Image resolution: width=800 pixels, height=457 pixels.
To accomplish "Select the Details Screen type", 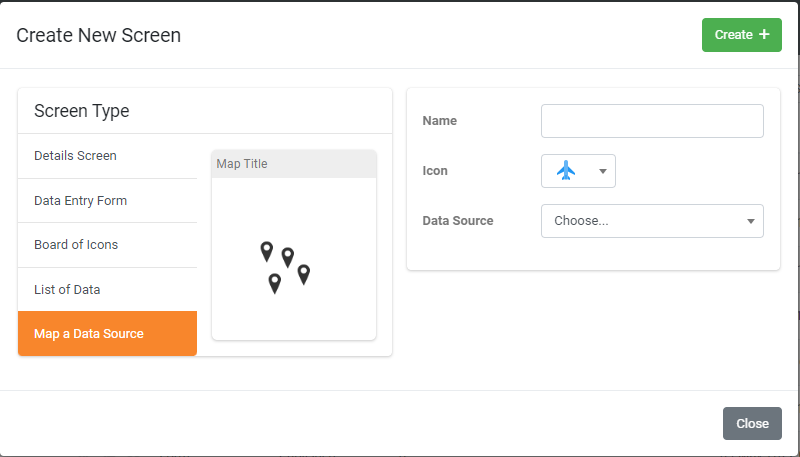I will click(x=107, y=156).
